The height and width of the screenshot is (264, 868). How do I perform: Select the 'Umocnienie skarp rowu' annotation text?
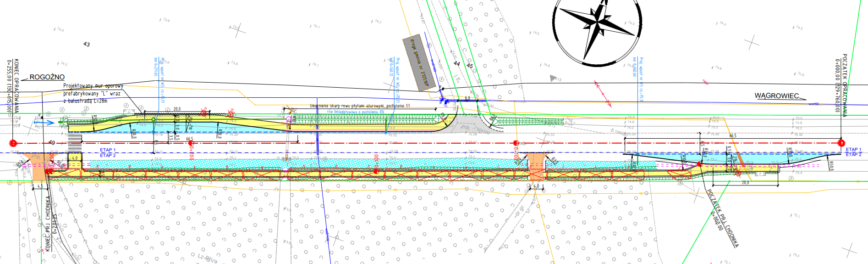(x=360, y=106)
